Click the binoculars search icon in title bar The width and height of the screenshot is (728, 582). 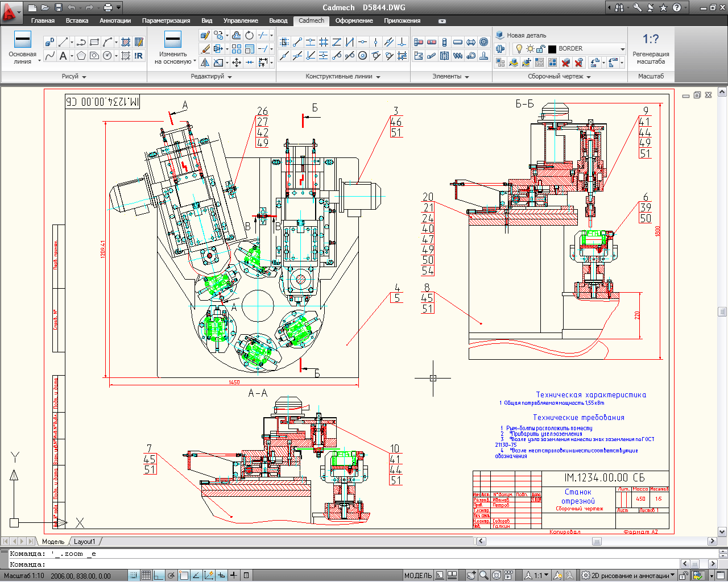(x=620, y=7)
